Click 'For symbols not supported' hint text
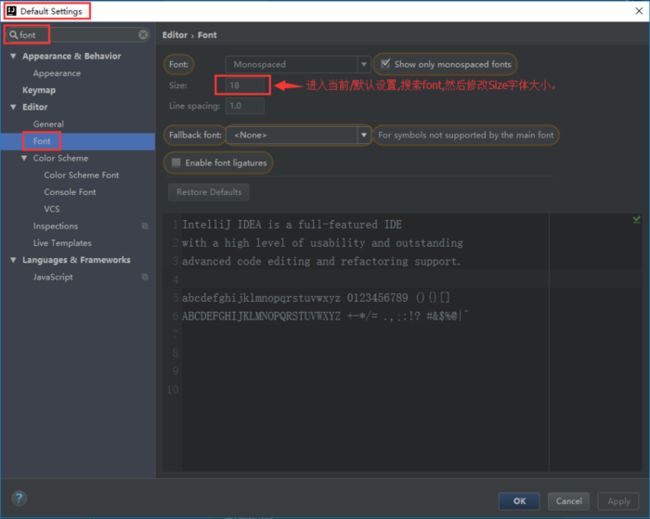650x519 pixels. pos(466,135)
